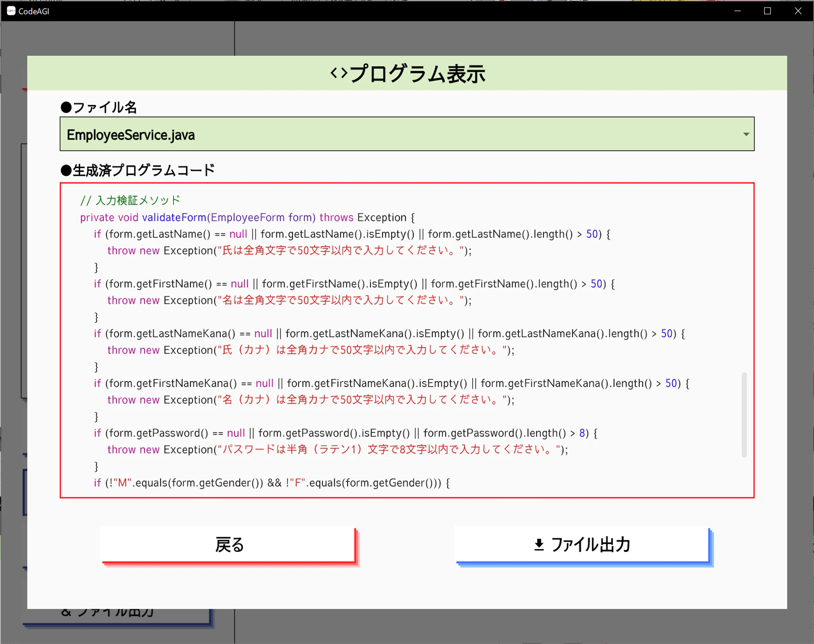This screenshot has width=814, height=644.
Task: Click the code brackets icon beside プログラム表示
Action: point(339,73)
